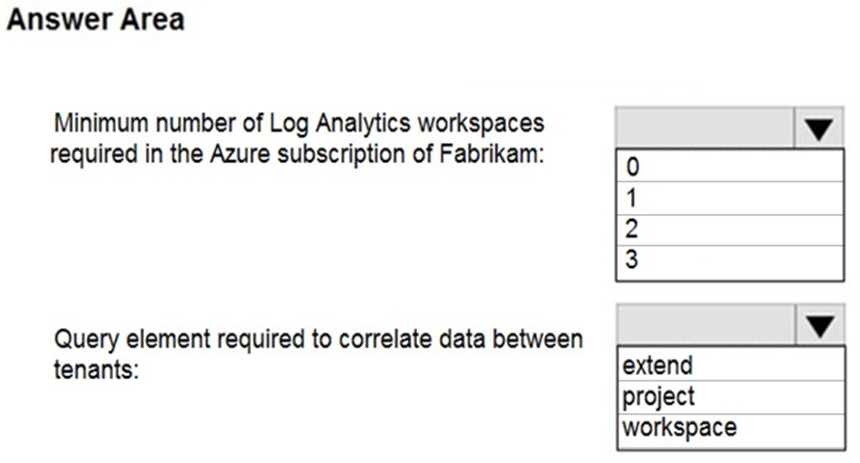Click the empty query element combo field
The image size is (860, 463).
coord(706,325)
